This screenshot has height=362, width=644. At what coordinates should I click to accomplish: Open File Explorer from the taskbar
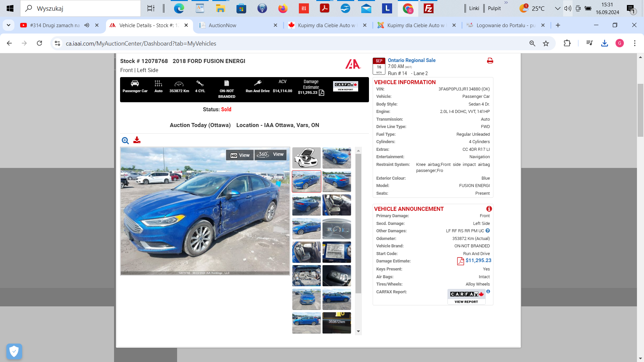coord(220,8)
